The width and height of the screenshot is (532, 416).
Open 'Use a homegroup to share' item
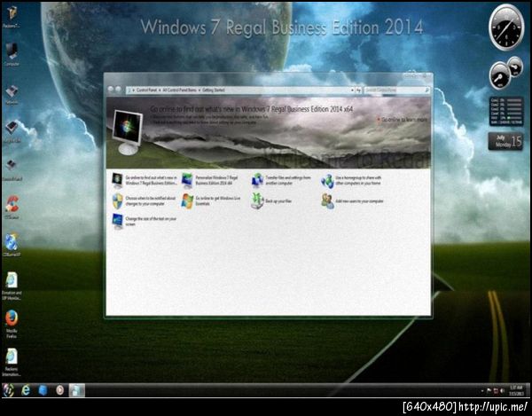[x=351, y=180]
